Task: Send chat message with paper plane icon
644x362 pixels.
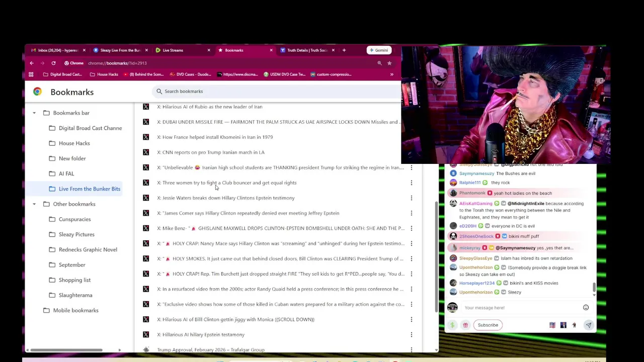Action: click(589, 325)
